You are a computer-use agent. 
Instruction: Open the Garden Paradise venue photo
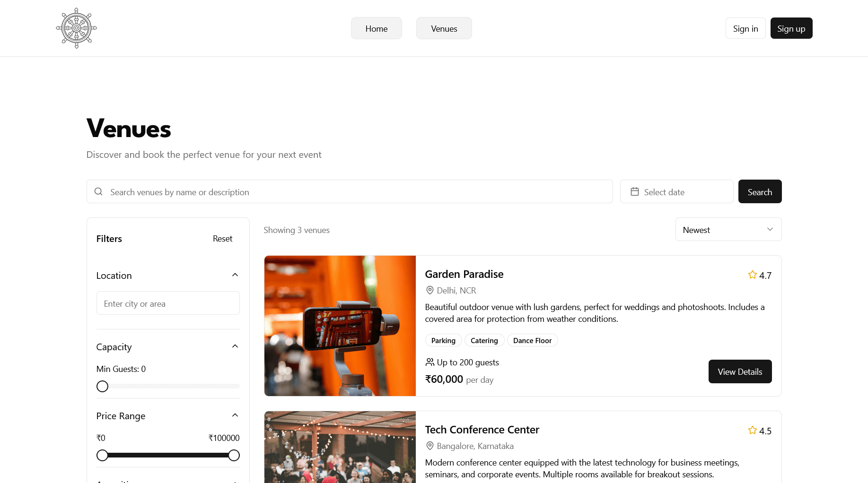[x=340, y=326]
